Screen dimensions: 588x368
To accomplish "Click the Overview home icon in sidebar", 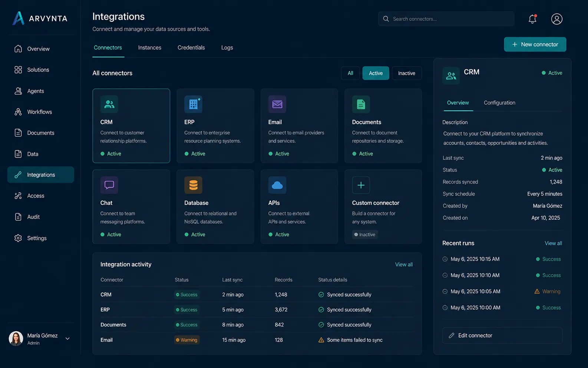I will (18, 49).
